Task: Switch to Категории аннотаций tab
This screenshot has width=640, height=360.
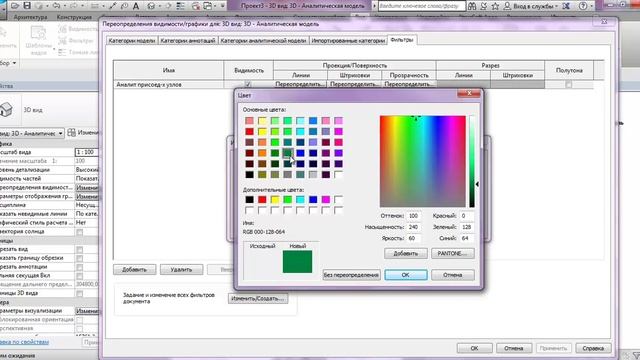Action: tap(188, 41)
